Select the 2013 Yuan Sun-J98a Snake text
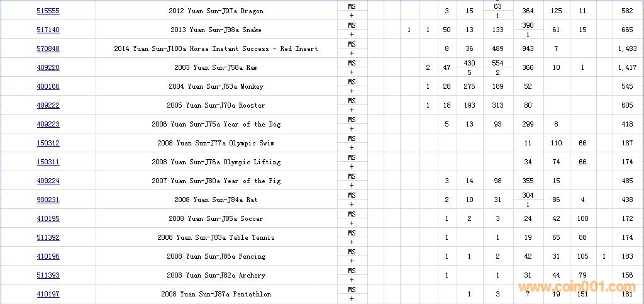Screen dimensions: 644x304 click(216, 30)
